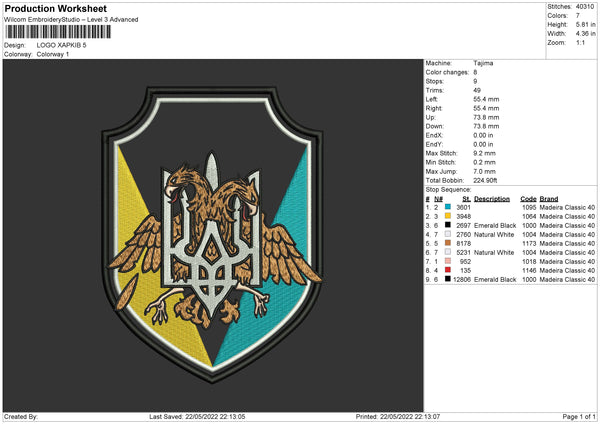Click the Brand column header

549,199
